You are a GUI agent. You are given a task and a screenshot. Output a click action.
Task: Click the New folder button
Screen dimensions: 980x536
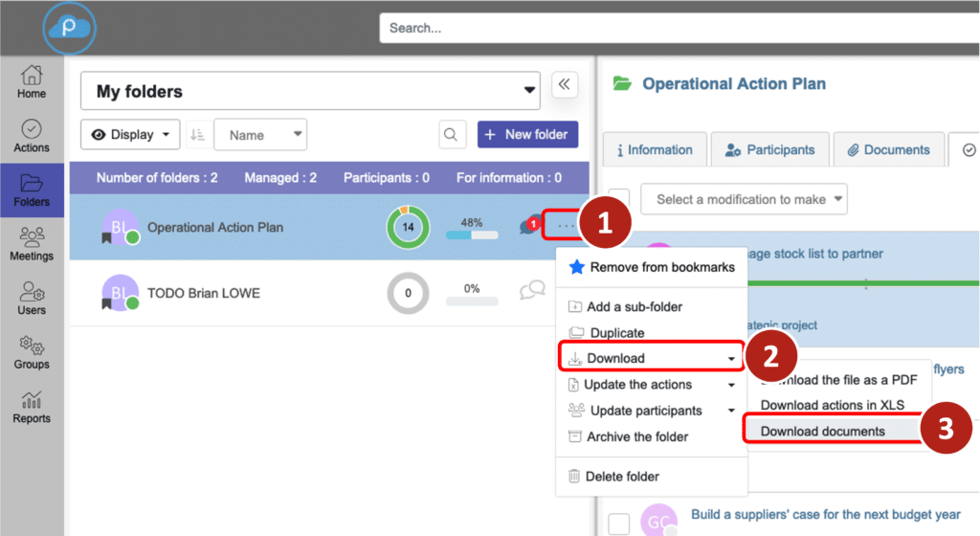[527, 135]
